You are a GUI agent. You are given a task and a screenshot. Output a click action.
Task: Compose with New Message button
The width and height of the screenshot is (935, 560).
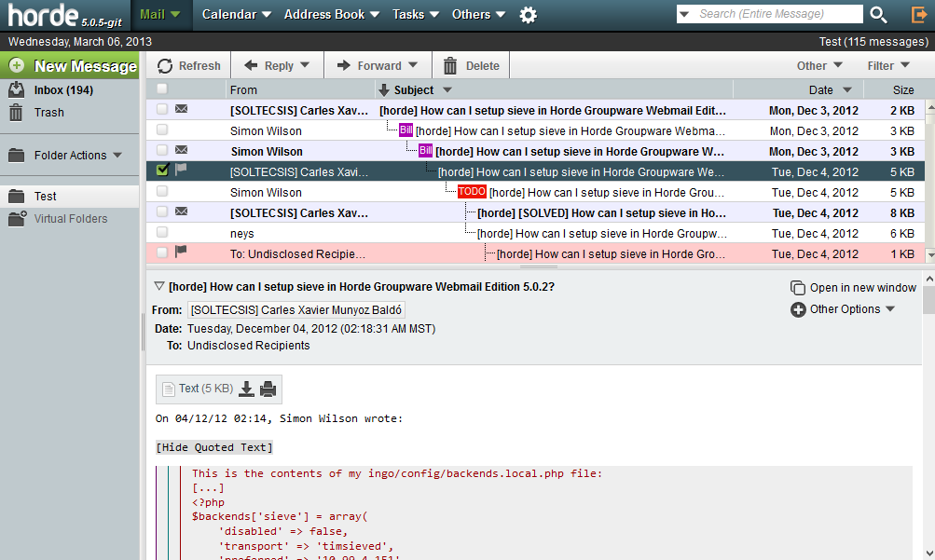point(69,65)
